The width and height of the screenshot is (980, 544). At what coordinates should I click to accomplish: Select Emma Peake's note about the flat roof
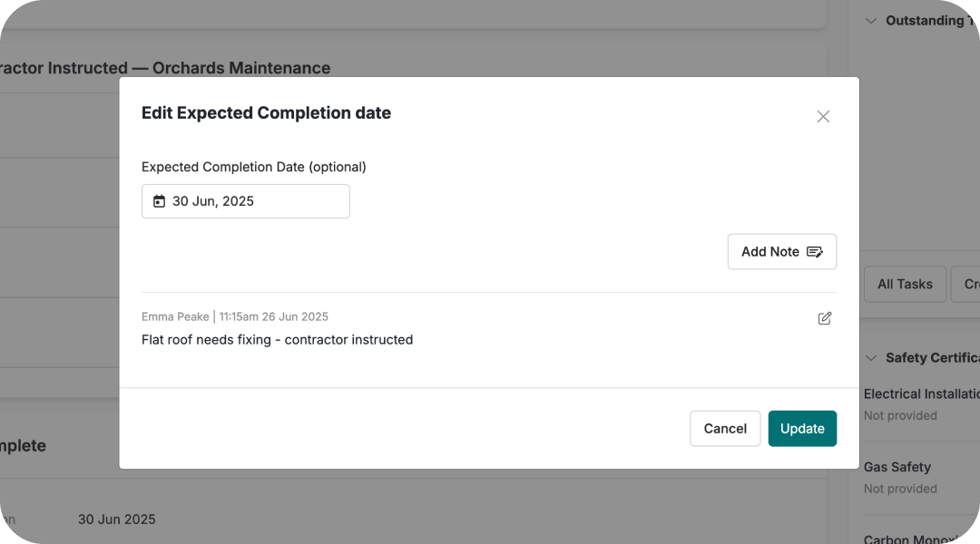click(x=277, y=339)
